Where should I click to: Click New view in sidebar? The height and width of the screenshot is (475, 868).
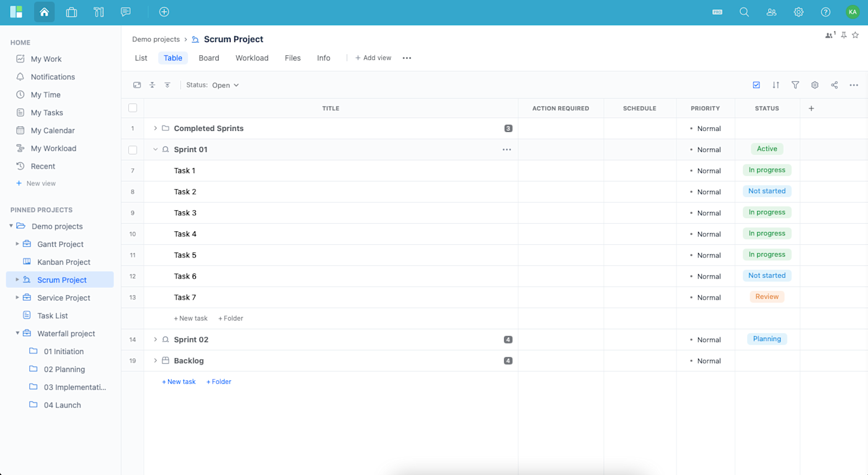click(x=36, y=184)
